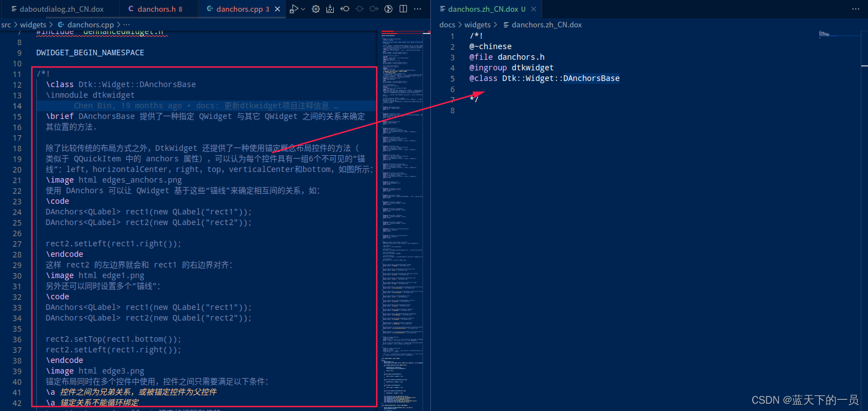Image resolution: width=868 pixels, height=411 pixels.
Task: Open the docs breadcrumb in the right editor
Action: 447,25
